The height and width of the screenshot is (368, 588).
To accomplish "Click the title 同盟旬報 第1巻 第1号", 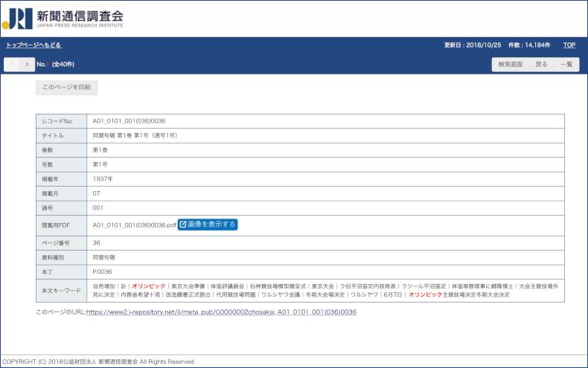I will click(x=135, y=135).
